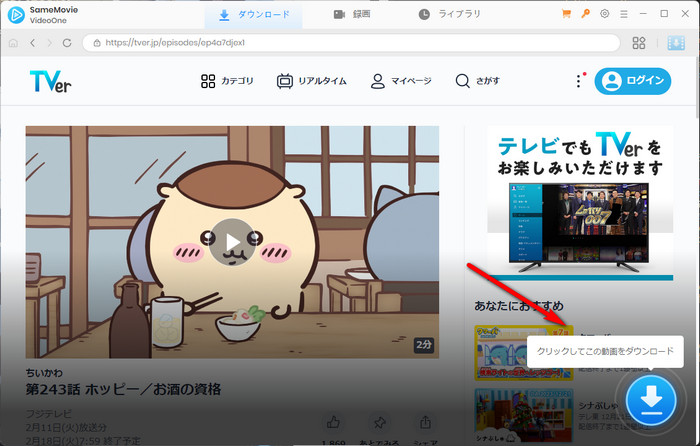Image resolution: width=700 pixels, height=446 pixels.
Task: Click the home icon in browser bar
Action: 13,43
